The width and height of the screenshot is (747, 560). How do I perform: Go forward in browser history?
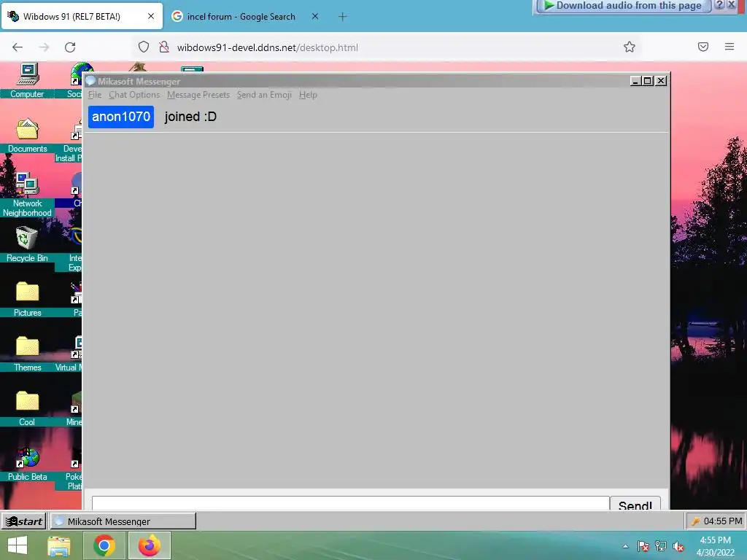point(44,47)
